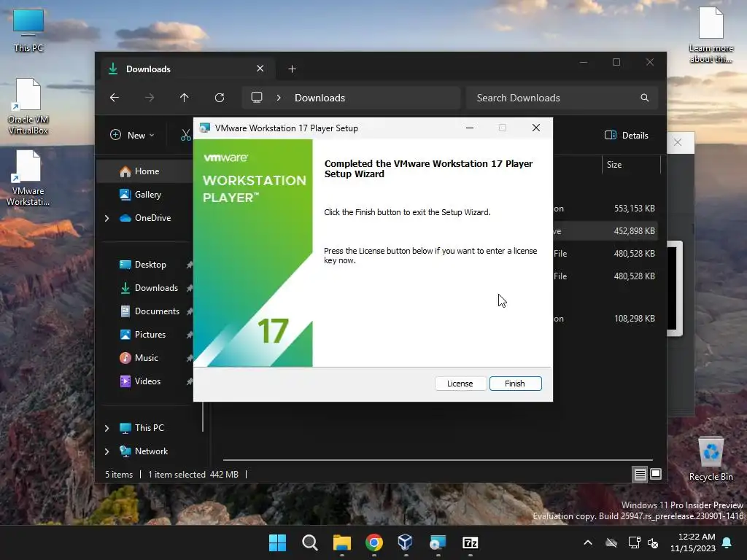Select This PC in navigation pane
This screenshot has width=747, height=560.
pos(149,427)
